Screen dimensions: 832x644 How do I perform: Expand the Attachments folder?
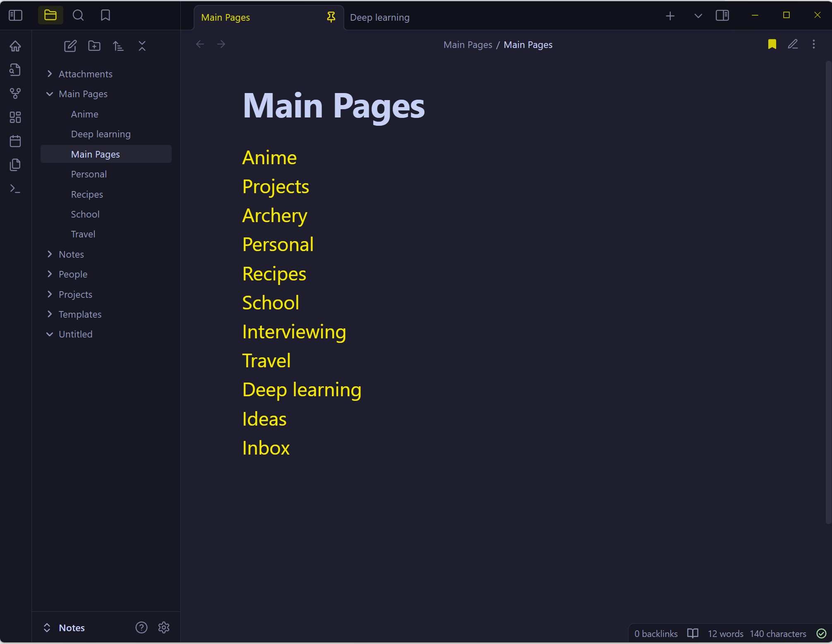click(x=50, y=74)
